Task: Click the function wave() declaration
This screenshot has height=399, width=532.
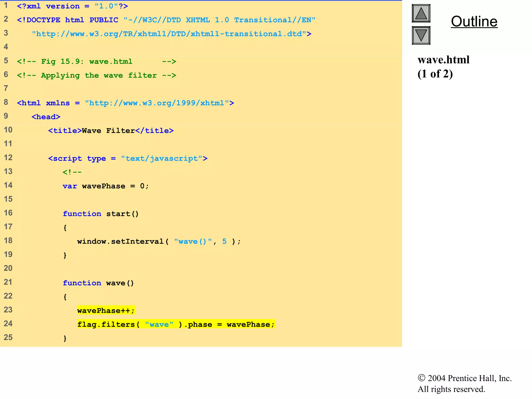Action: 98,283
